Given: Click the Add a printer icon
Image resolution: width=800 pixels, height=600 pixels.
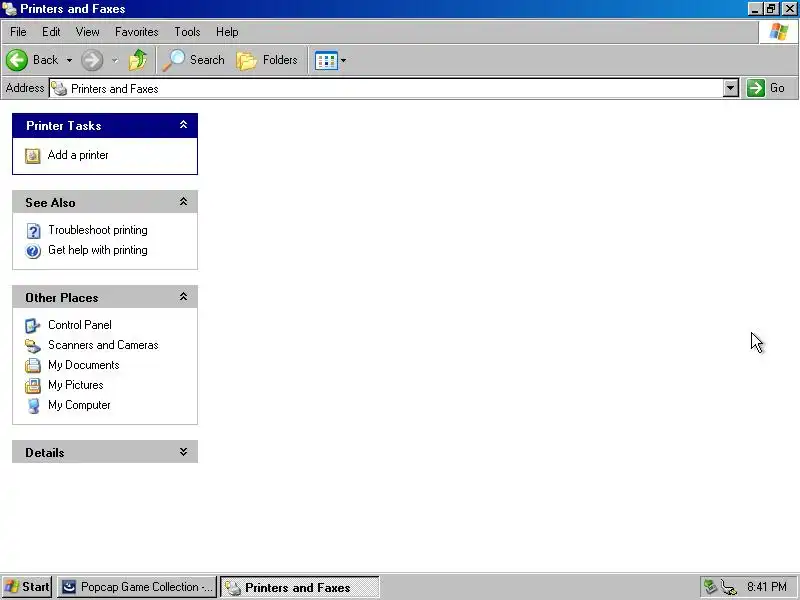Looking at the screenshot, I should pyautogui.click(x=33, y=156).
